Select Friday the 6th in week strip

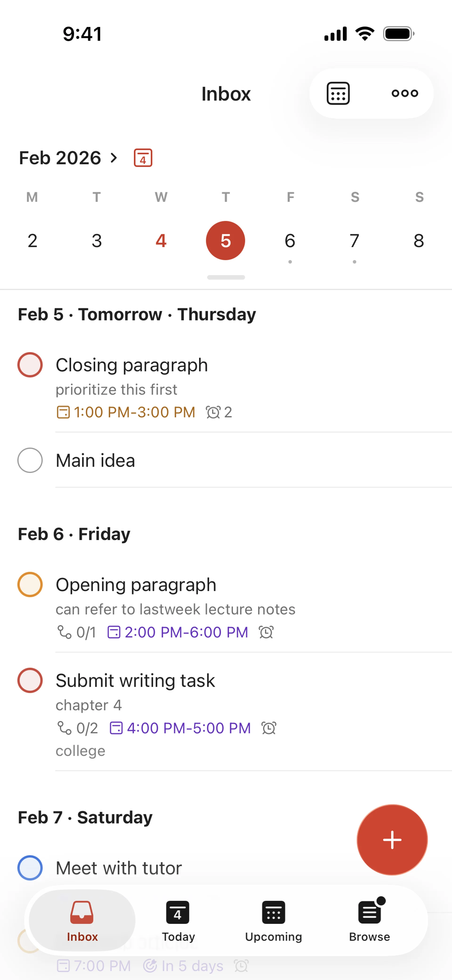(x=290, y=241)
